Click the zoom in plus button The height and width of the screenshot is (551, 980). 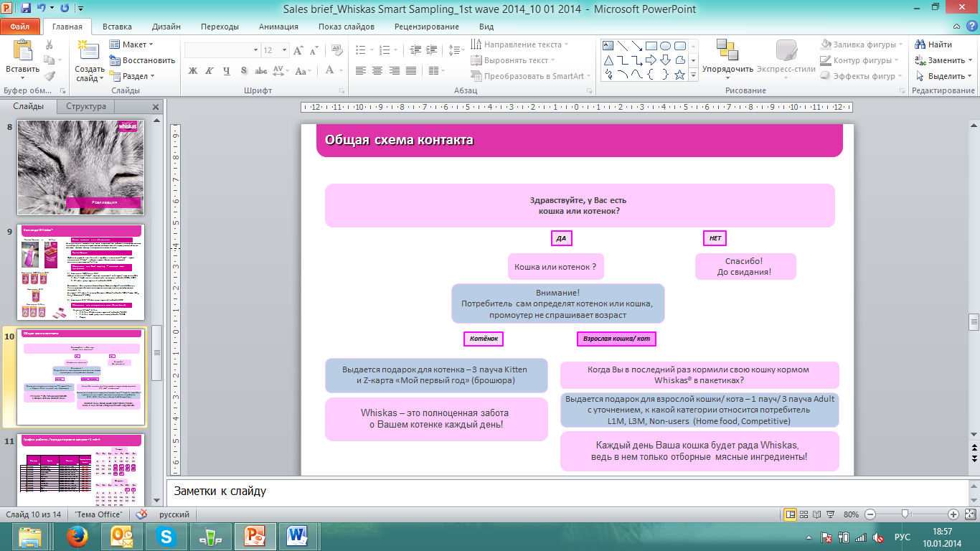pyautogui.click(x=953, y=514)
